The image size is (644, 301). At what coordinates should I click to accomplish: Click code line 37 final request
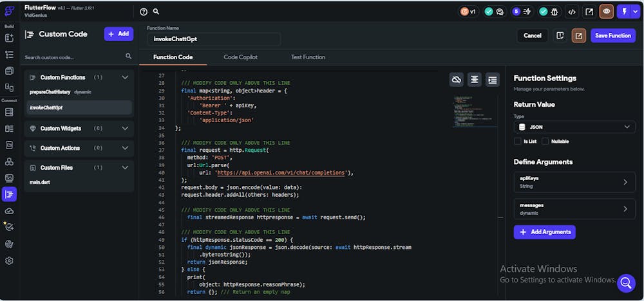[225, 150]
